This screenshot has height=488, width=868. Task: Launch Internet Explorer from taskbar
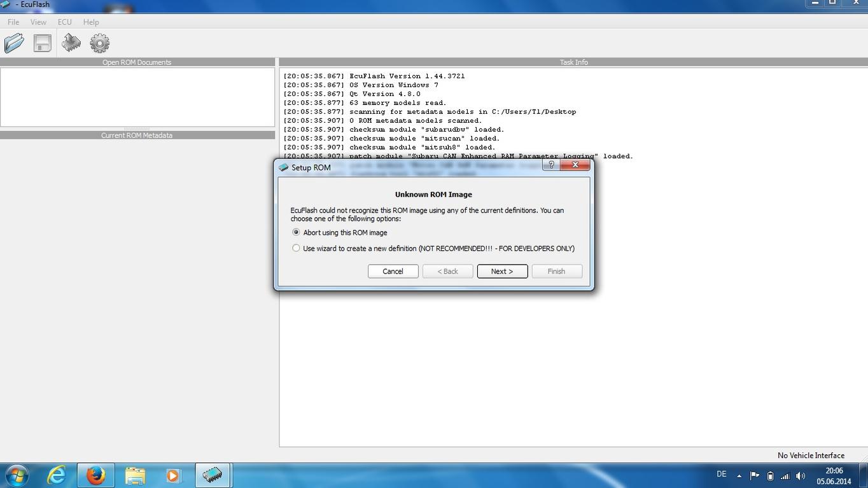[57, 475]
